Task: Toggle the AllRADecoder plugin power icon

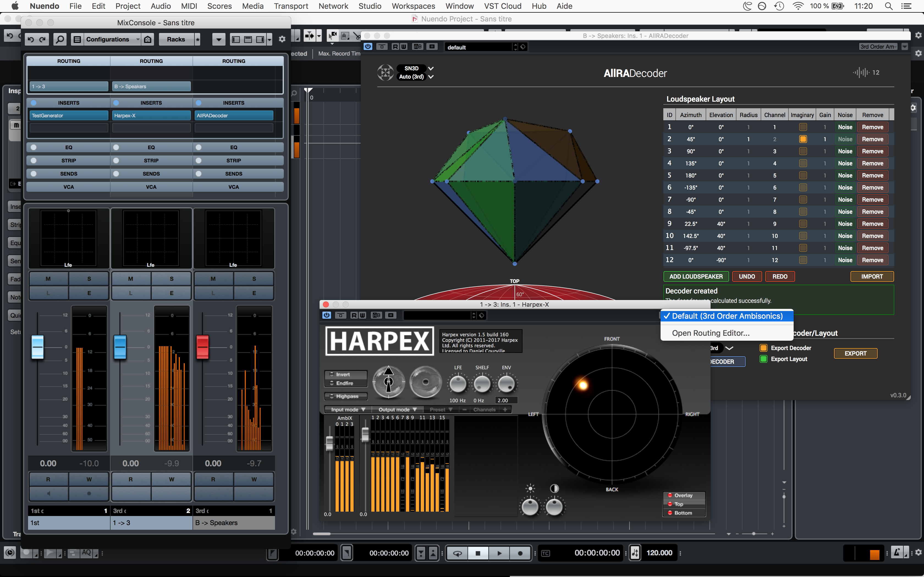Action: [x=368, y=46]
